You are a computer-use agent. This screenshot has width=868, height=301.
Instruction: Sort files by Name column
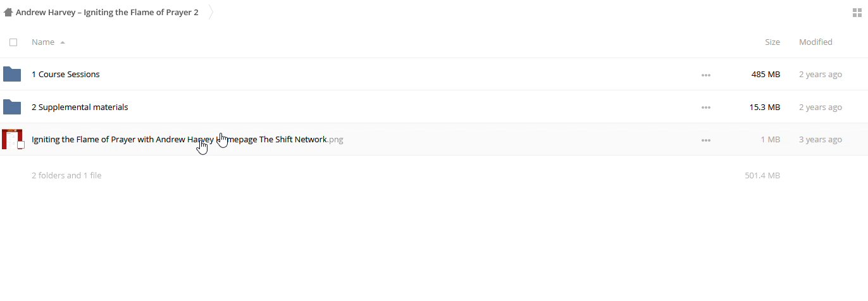tap(43, 42)
